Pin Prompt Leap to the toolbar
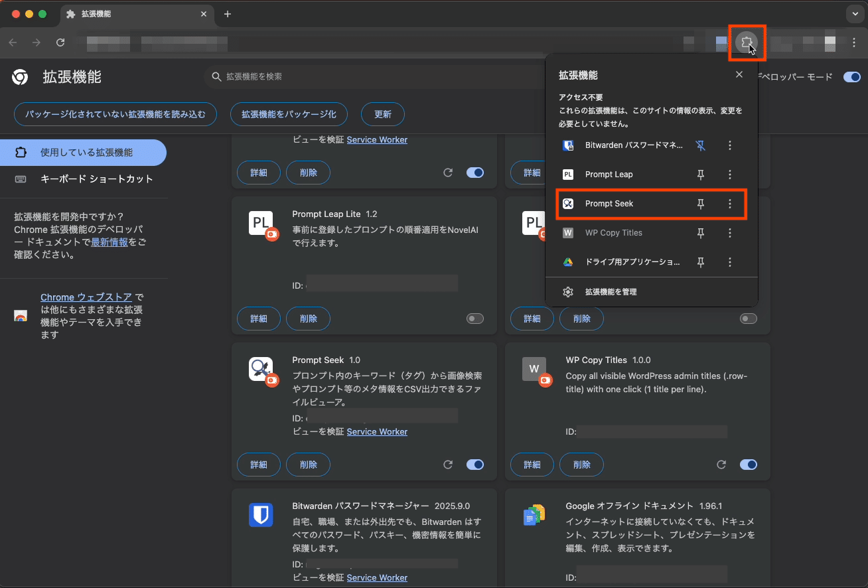868x588 pixels. (700, 175)
